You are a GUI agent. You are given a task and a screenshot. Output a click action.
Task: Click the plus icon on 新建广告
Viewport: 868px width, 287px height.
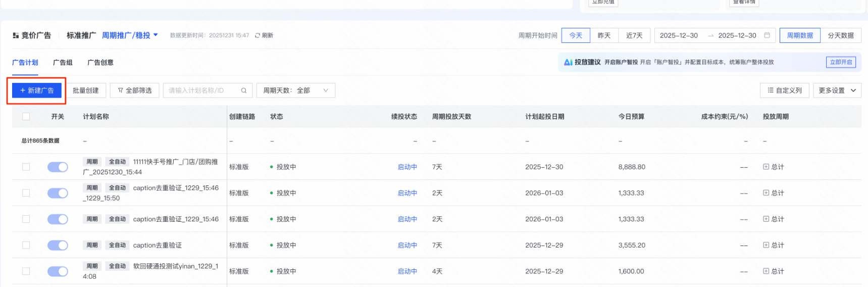pos(23,90)
